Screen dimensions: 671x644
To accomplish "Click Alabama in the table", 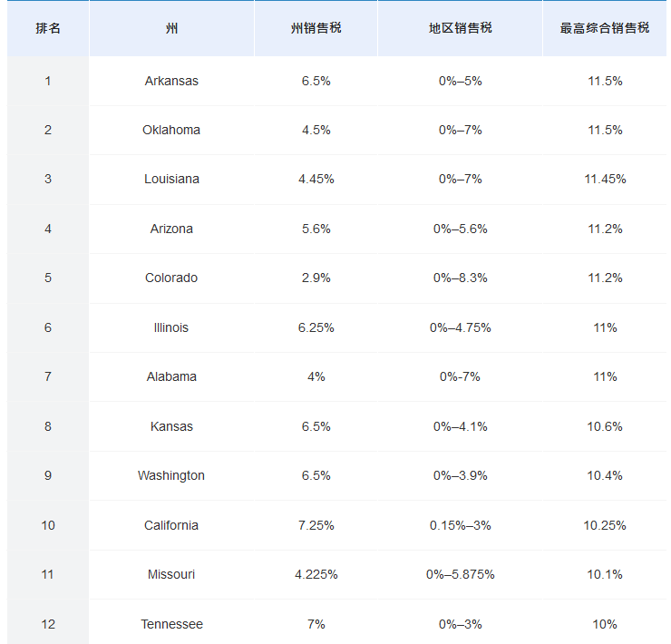I will tap(171, 376).
